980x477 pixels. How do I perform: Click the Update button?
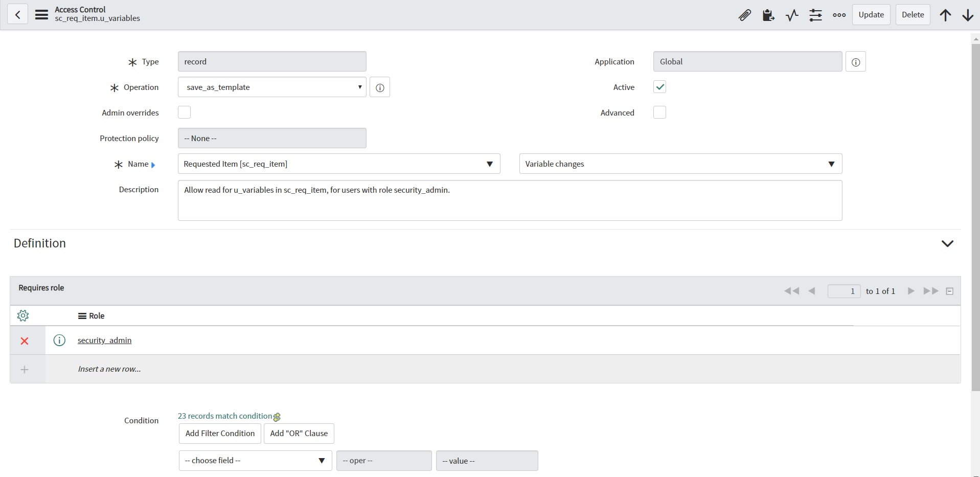coord(871,14)
